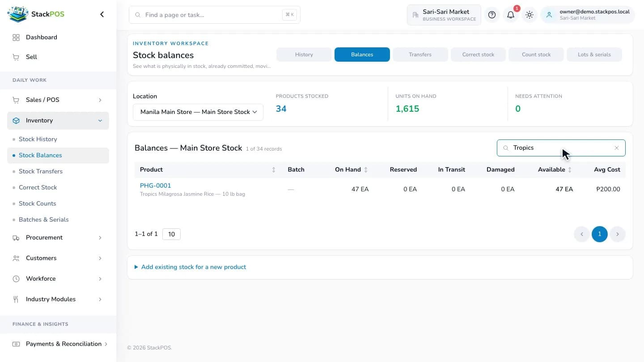The height and width of the screenshot is (362, 644).
Task: Open Correct Stock in the sidebar
Action: 58,188
